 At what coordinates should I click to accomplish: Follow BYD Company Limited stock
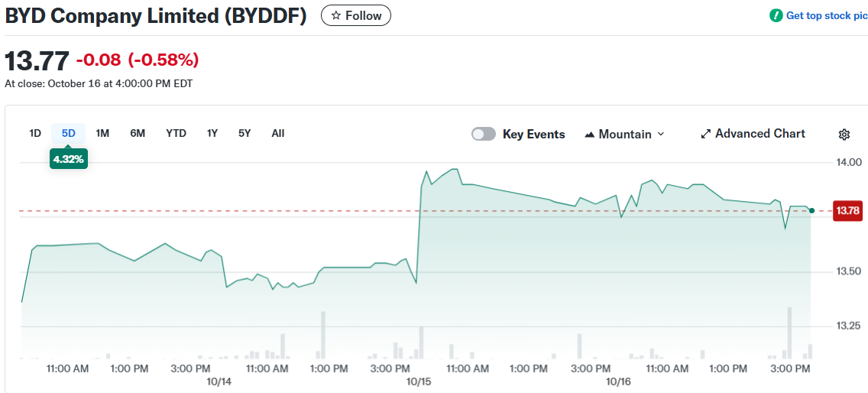point(356,15)
